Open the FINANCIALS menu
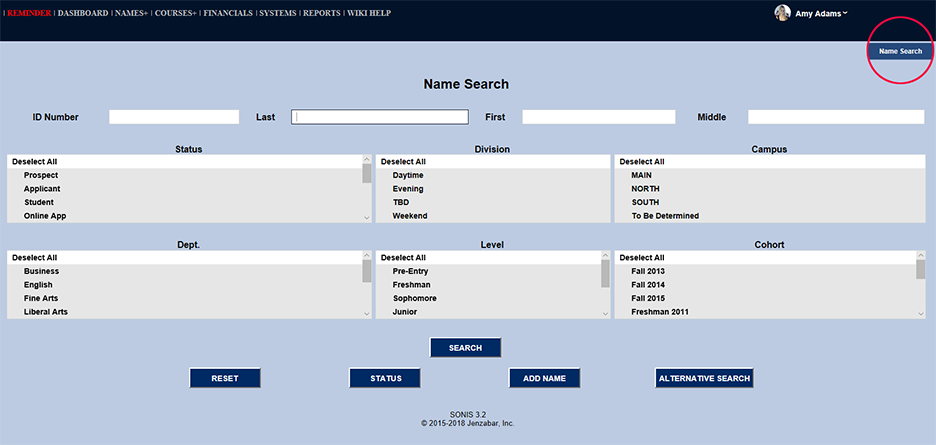The width and height of the screenshot is (936, 445). [227, 13]
